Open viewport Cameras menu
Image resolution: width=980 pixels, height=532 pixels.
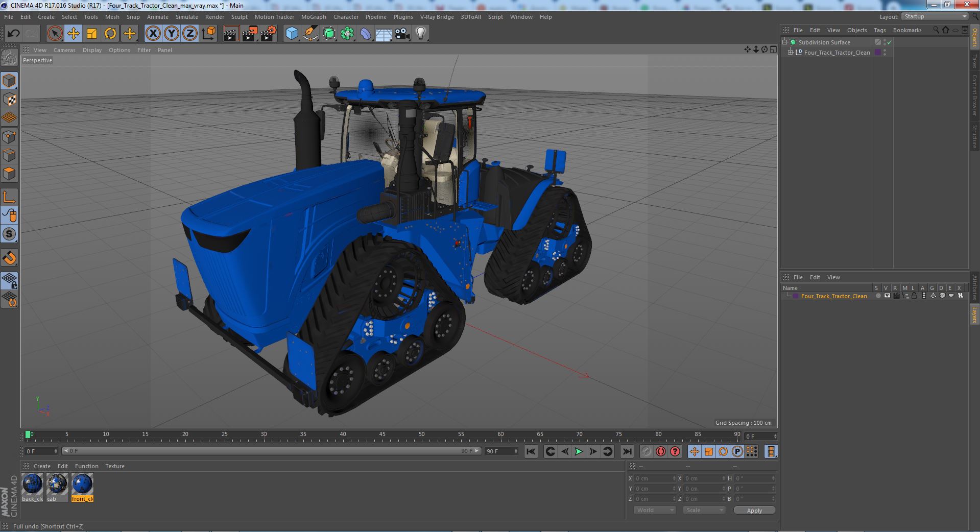tap(64, 50)
